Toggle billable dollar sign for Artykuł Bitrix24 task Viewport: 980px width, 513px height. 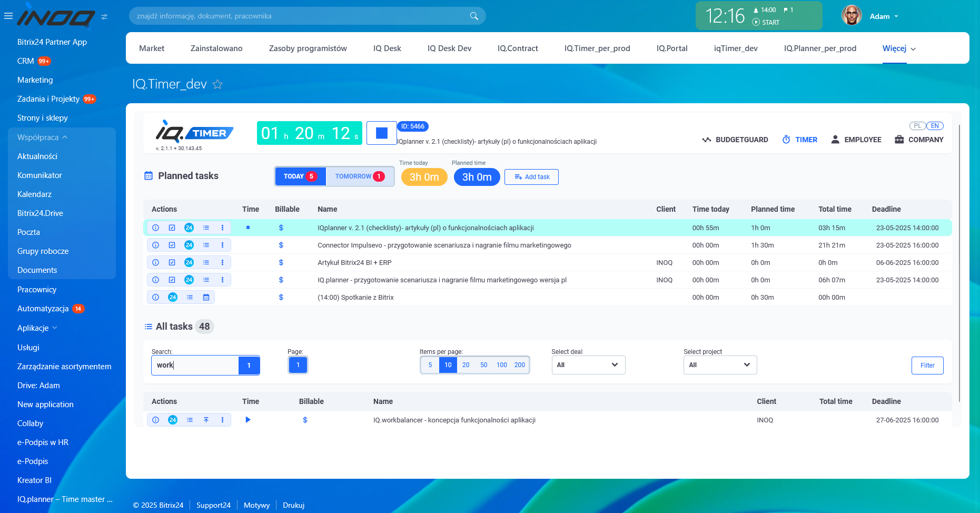click(281, 263)
